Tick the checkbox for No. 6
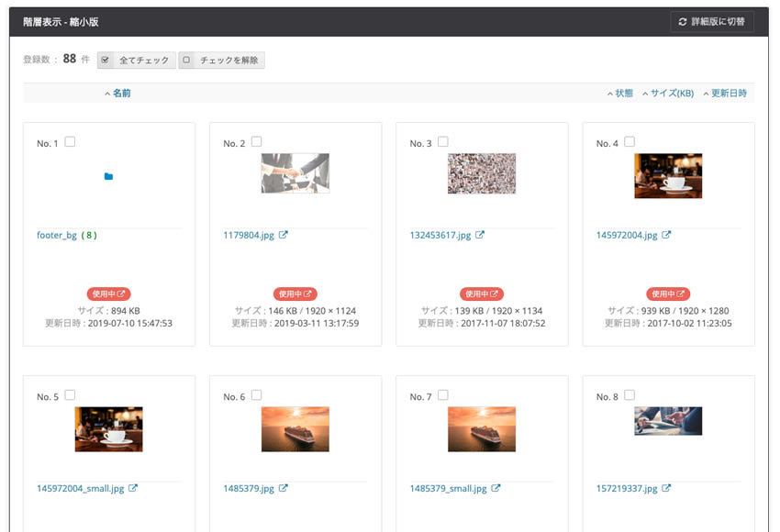The width and height of the screenshot is (780, 532). [x=257, y=394]
